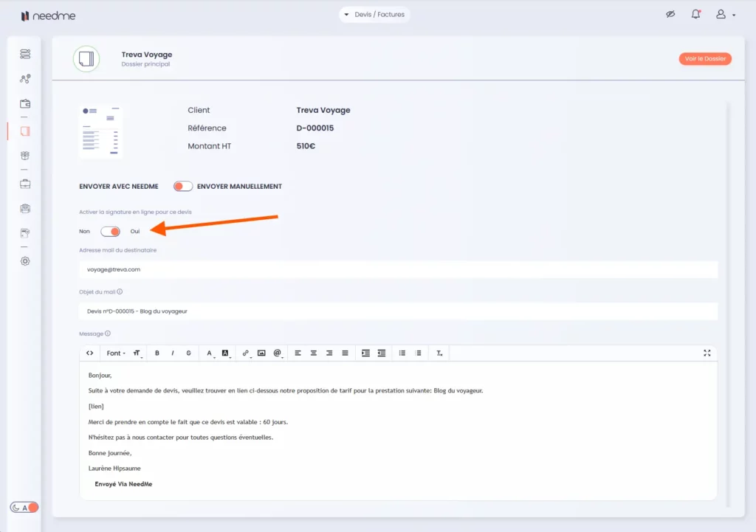This screenshot has height=532, width=756.
Task: Expand the message editor to fullscreen
Action: pos(707,353)
